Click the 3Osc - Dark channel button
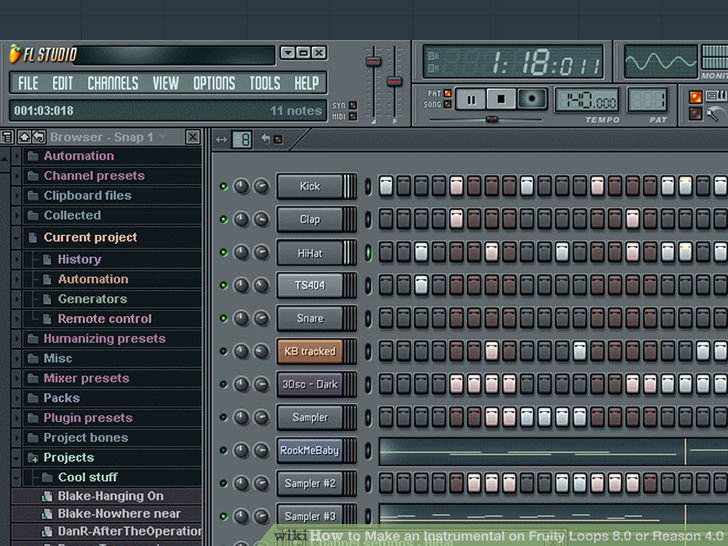This screenshot has width=728, height=546. [x=310, y=384]
